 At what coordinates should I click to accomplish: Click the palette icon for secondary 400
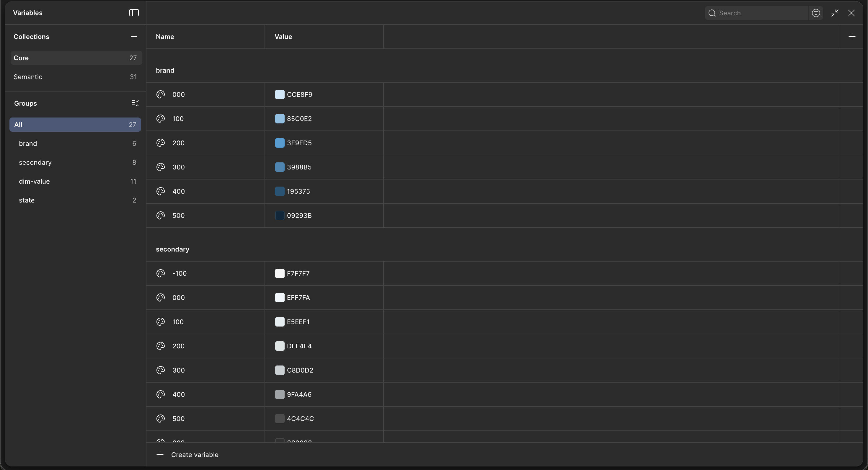[160, 394]
